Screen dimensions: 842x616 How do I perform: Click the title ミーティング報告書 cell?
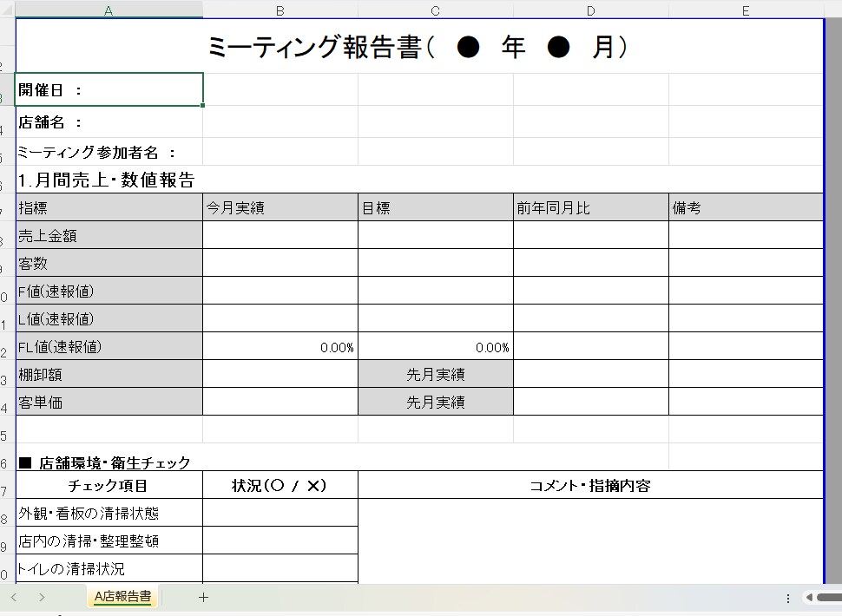[x=419, y=47]
